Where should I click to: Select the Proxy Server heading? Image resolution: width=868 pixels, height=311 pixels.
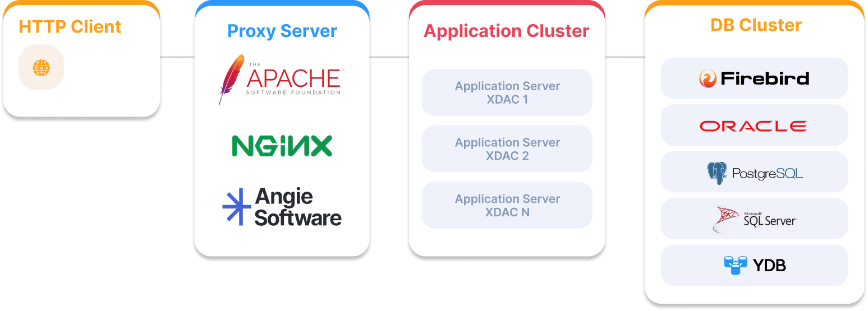coord(282,31)
